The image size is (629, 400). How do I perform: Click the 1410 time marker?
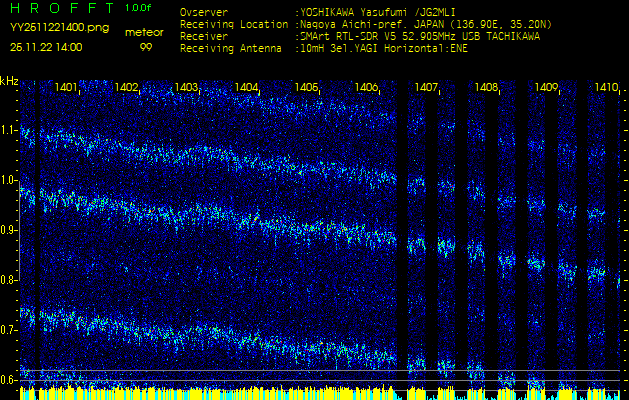point(606,88)
